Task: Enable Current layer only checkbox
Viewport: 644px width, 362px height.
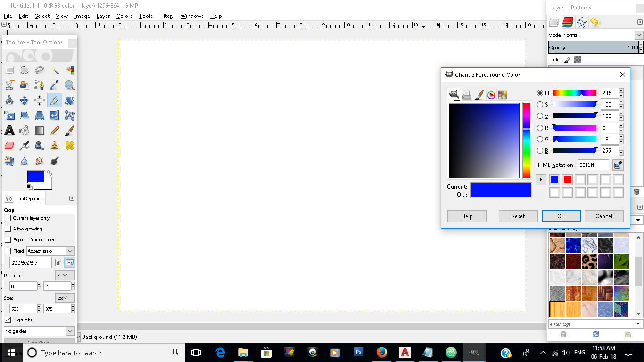Action: pyautogui.click(x=8, y=218)
